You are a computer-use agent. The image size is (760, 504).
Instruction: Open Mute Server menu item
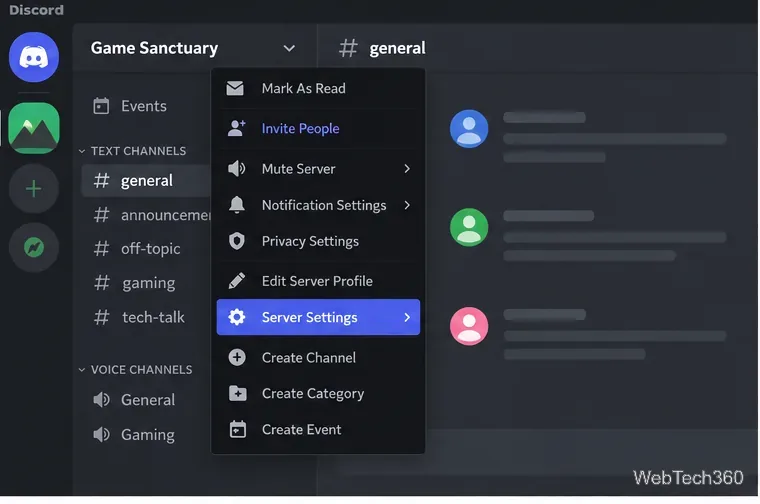[318, 169]
